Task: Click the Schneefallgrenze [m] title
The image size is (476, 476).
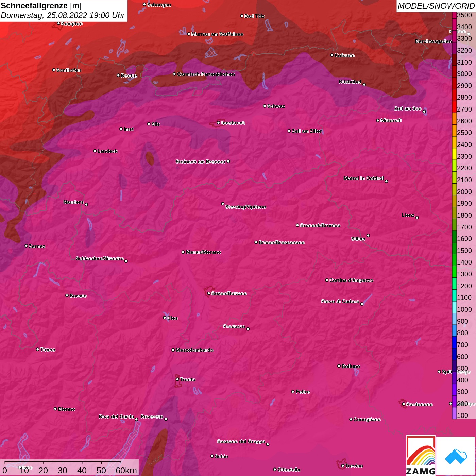Action: click(41, 6)
